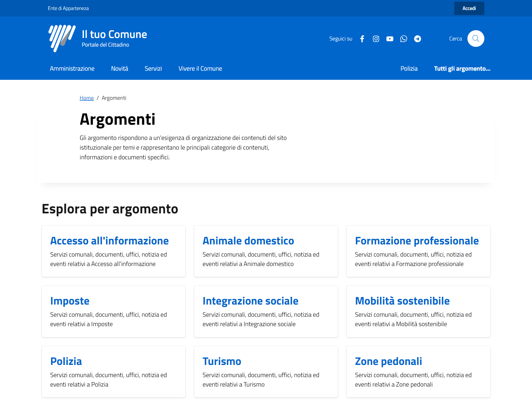Screen dimensions: 532x409
Task: Click the Il tuo Comune logo
Action: click(x=62, y=38)
